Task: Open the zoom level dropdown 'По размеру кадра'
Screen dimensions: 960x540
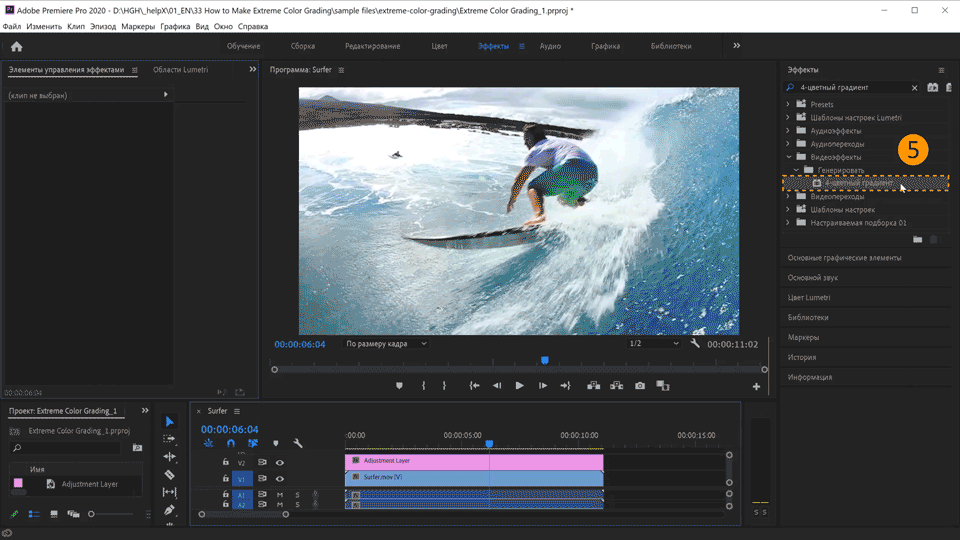Action: pyautogui.click(x=386, y=344)
